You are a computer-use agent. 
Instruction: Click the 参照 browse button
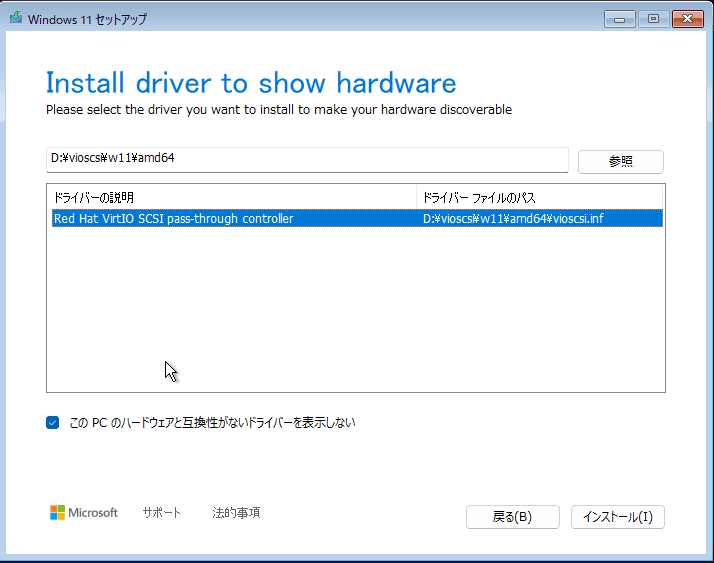point(621,162)
